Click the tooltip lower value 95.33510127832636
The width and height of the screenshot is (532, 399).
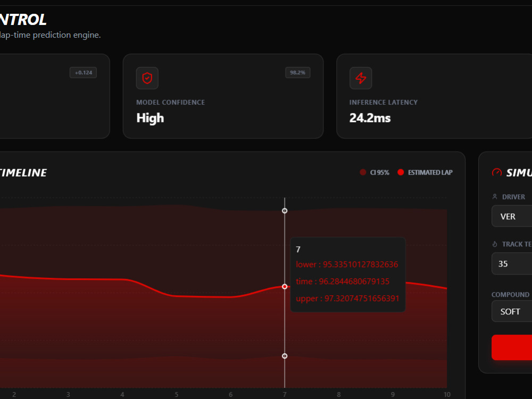(360, 264)
